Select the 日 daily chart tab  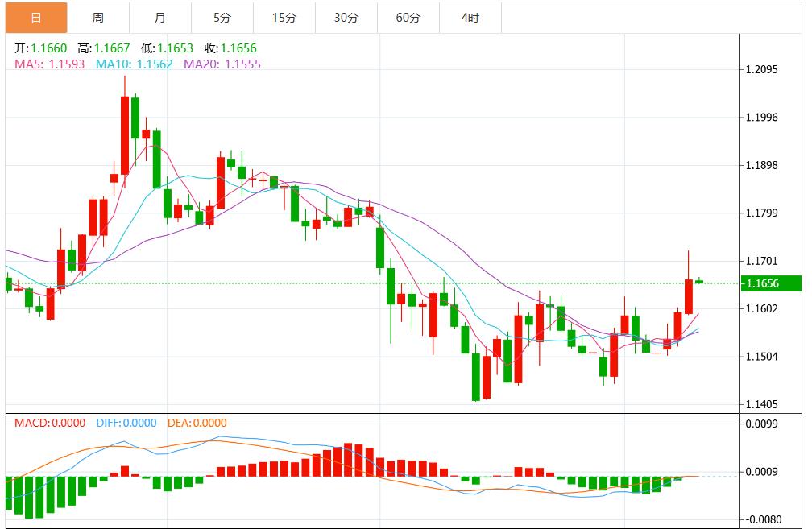[34, 17]
